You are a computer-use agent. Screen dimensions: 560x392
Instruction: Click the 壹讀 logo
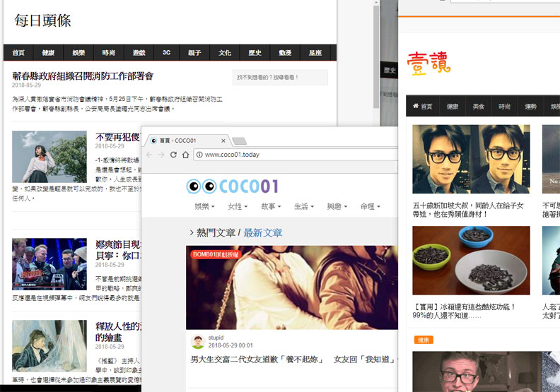[428, 64]
